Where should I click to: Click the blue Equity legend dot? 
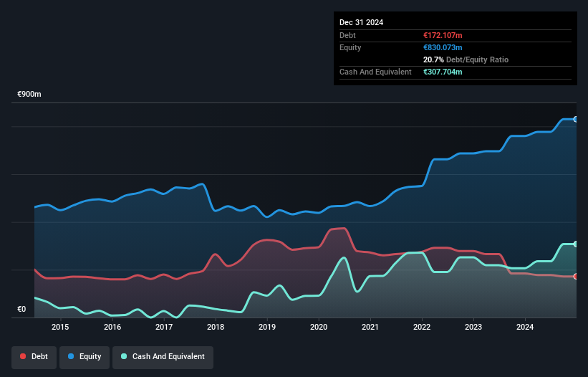(71, 356)
